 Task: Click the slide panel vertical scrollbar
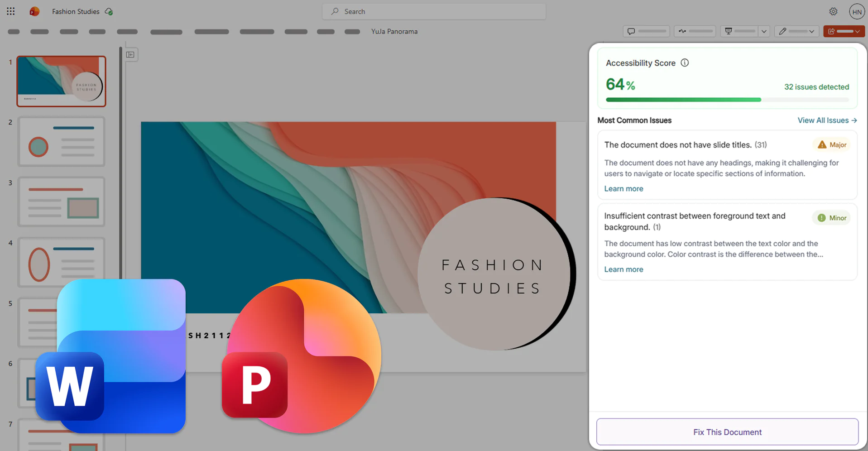120,163
